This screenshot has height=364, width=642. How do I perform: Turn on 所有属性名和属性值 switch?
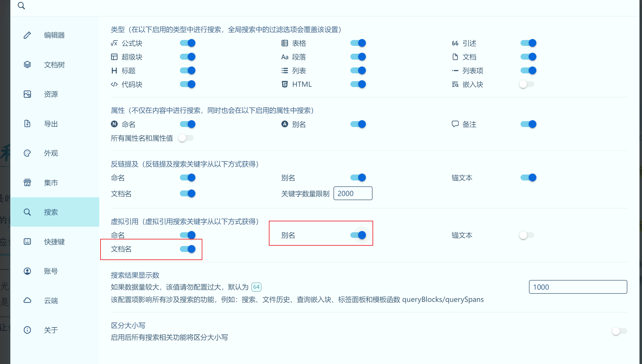[186, 138]
